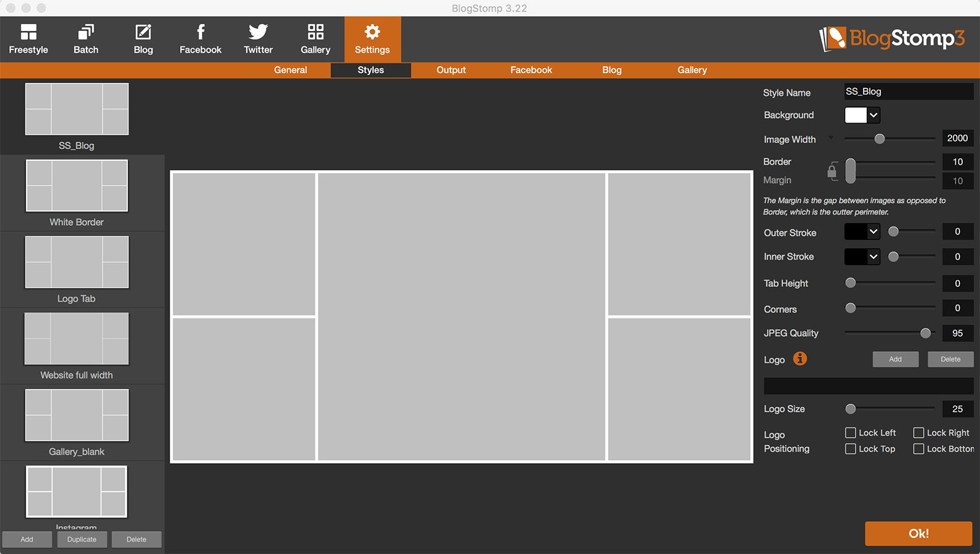Click the JPEG Quality slider handle
Image resolution: width=980 pixels, height=554 pixels.
pos(926,333)
